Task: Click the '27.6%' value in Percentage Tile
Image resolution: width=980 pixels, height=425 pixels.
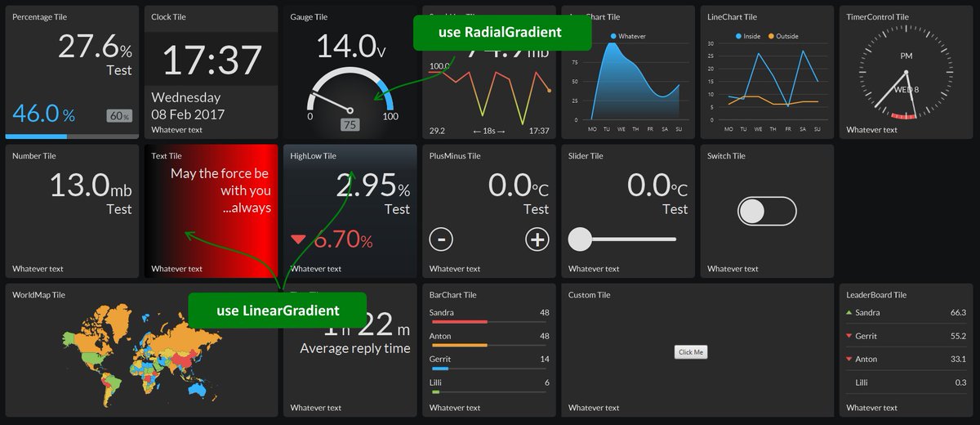Action: 95,47
